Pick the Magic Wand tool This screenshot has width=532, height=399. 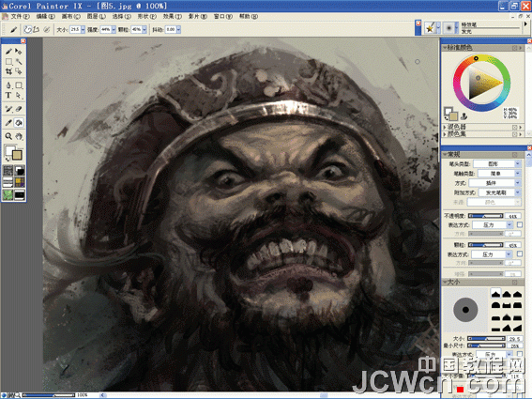click(19, 61)
